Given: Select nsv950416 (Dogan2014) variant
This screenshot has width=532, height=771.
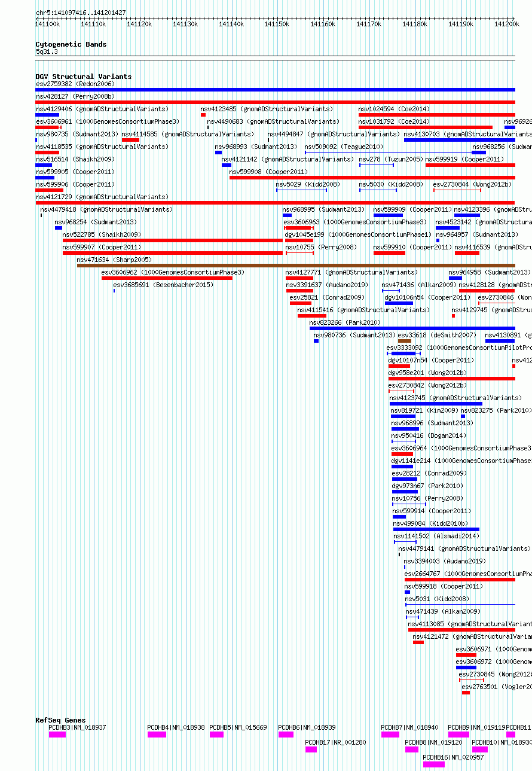Looking at the screenshot, I should click(x=429, y=435).
